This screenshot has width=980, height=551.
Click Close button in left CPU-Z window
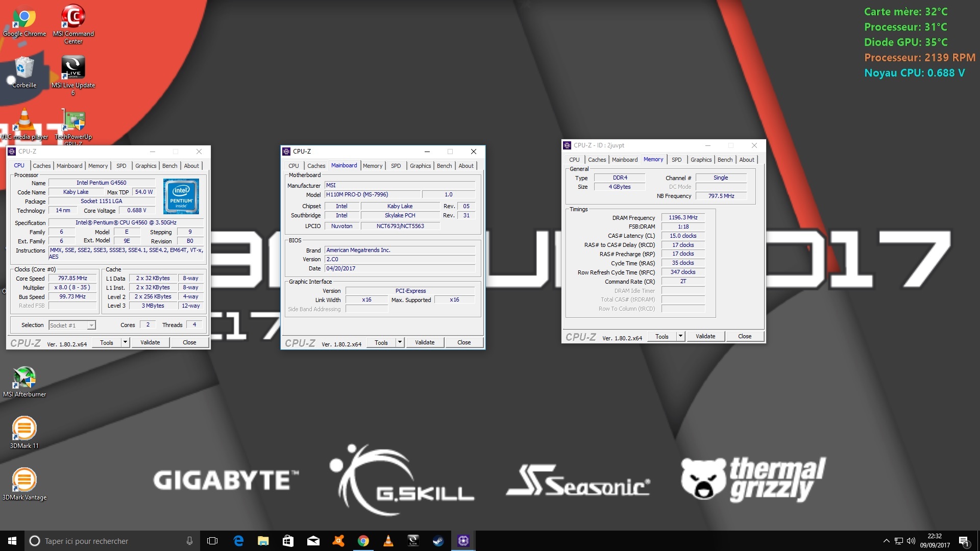[189, 342]
